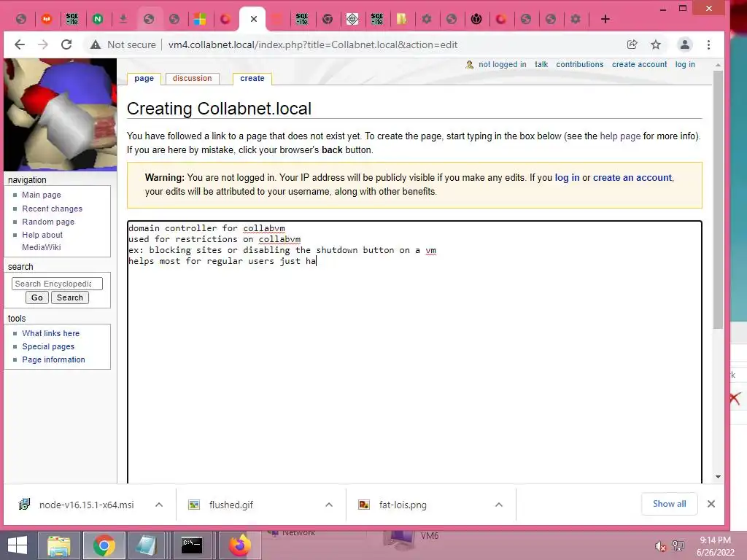Switch to the tab with black circular icon
Viewport: 747px width, 560px height.
[476, 19]
